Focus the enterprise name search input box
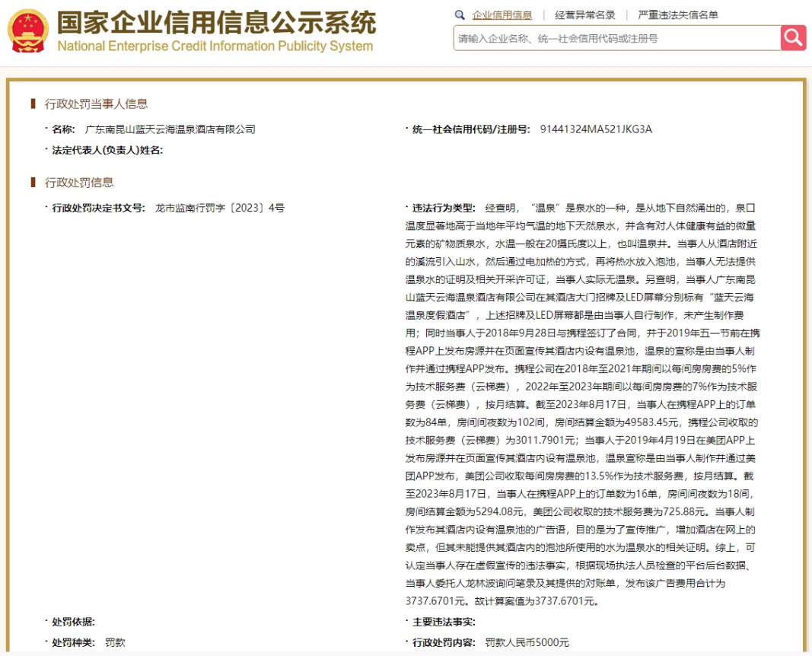 pos(616,38)
